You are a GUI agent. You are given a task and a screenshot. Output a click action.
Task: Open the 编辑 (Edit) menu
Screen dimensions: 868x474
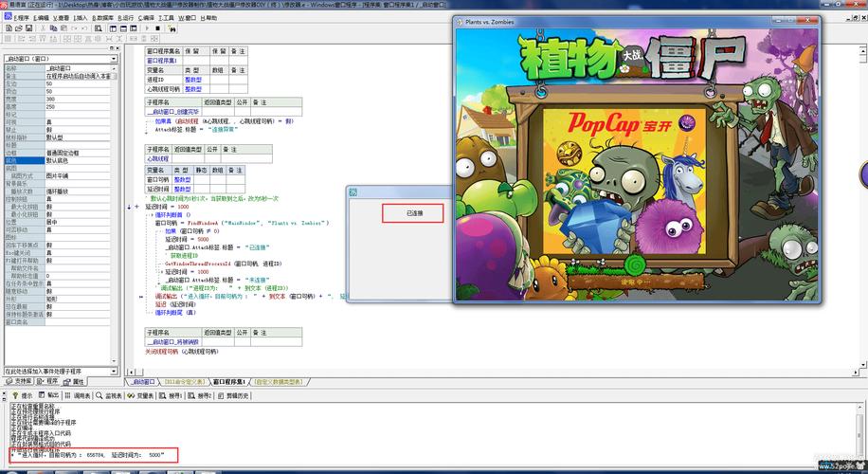click(41, 18)
